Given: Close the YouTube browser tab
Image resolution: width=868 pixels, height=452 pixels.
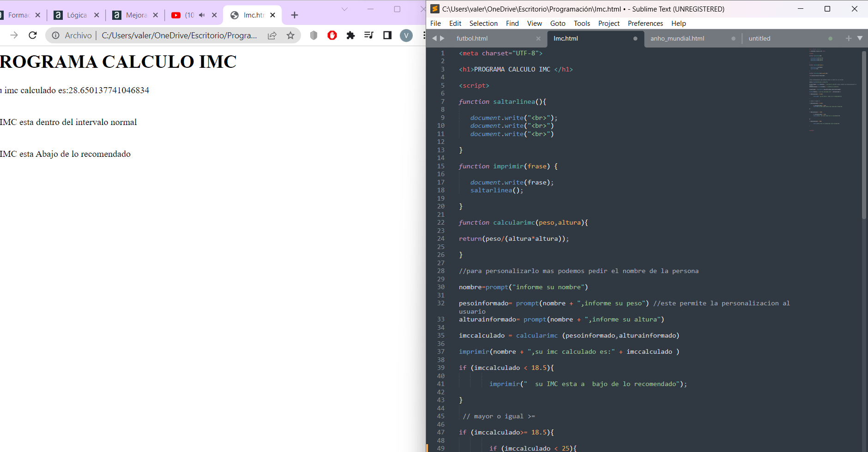Looking at the screenshot, I should 214,15.
